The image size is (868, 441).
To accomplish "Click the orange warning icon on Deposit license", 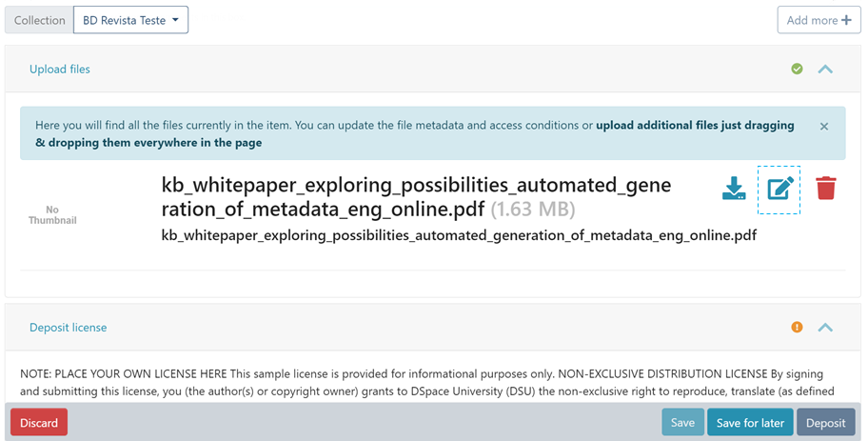I will [x=797, y=328].
